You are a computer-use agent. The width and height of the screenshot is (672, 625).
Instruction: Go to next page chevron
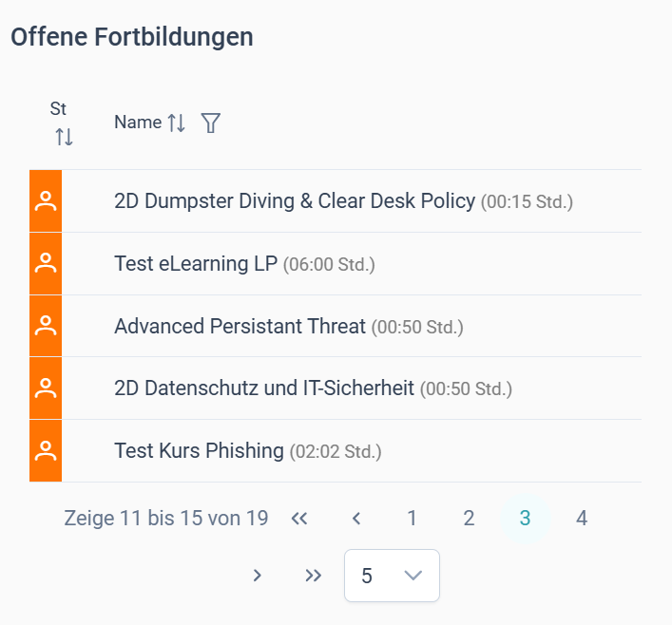point(257,576)
